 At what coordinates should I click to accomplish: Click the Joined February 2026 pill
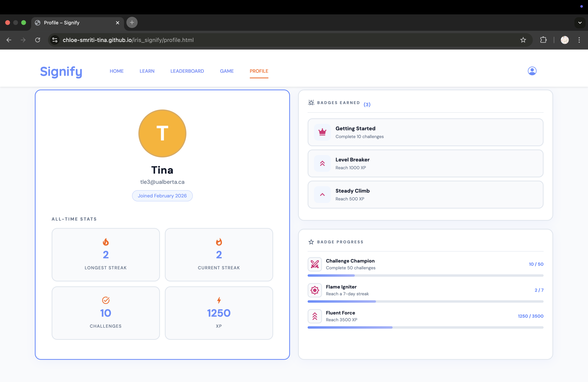162,196
